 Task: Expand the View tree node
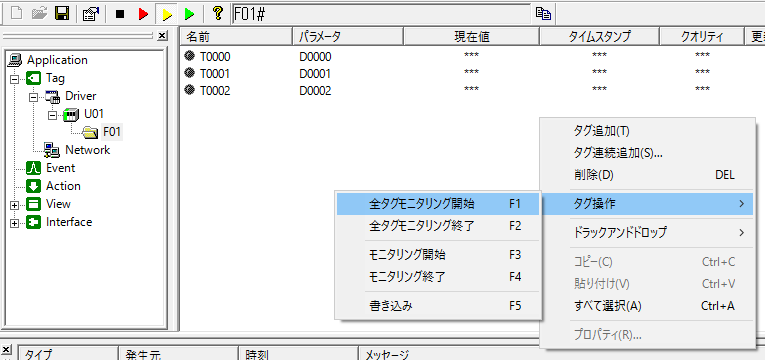click(x=15, y=205)
